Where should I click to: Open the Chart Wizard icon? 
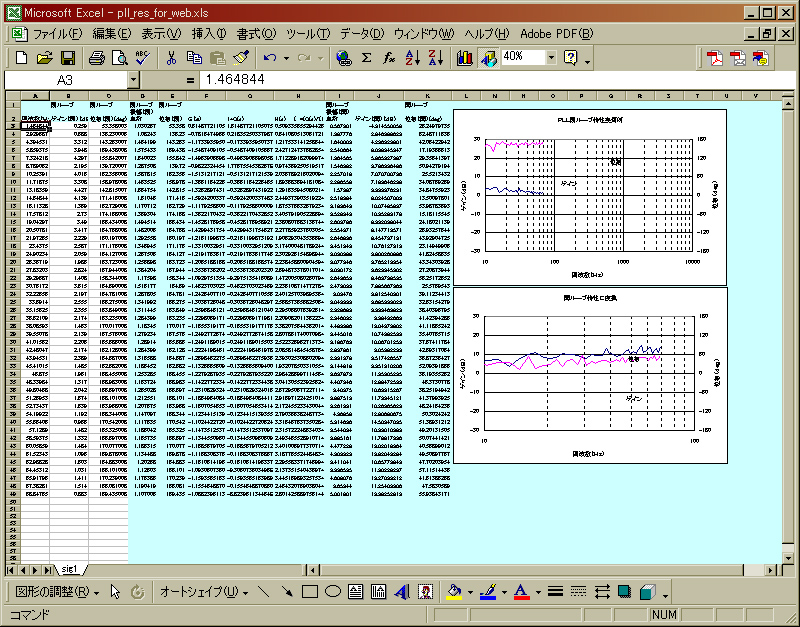point(465,58)
